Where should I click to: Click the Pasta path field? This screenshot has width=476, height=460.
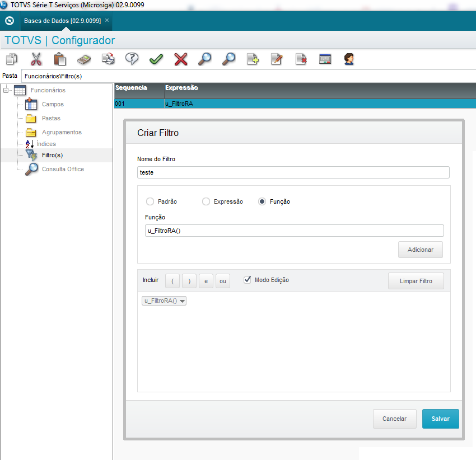248,76
